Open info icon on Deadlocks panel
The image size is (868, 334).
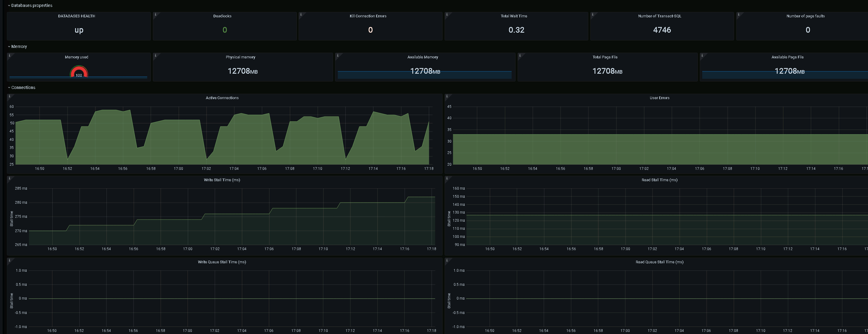[155, 14]
